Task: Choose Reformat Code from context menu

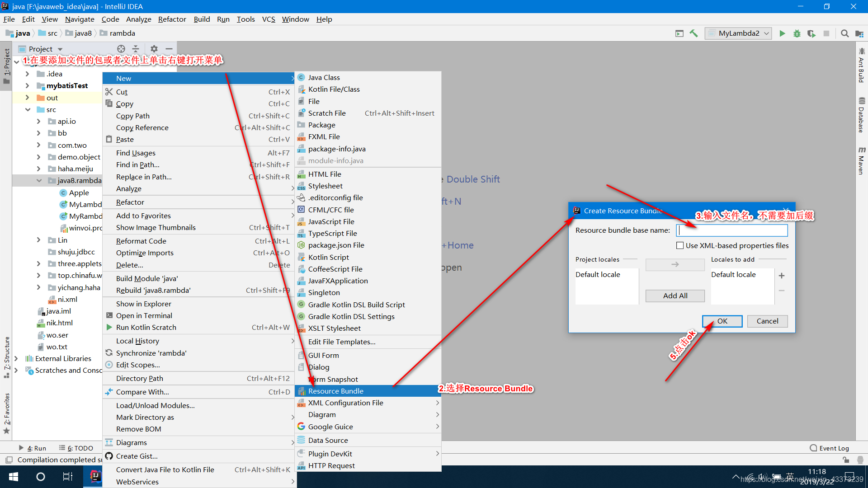Action: coord(199,241)
